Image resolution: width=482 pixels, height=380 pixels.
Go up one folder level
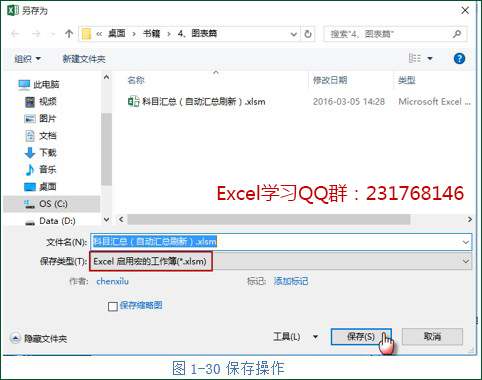click(69, 34)
